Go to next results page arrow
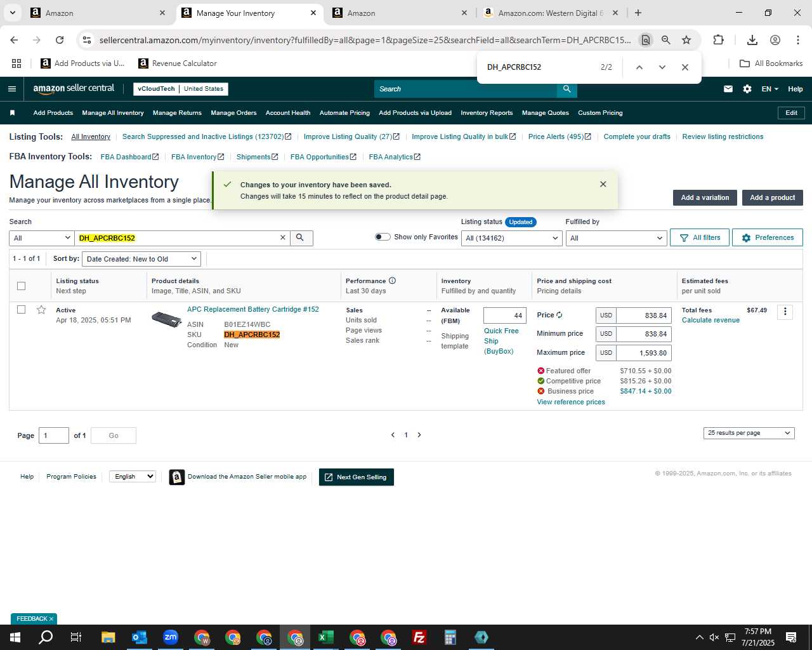The width and height of the screenshot is (812, 650). (x=419, y=435)
